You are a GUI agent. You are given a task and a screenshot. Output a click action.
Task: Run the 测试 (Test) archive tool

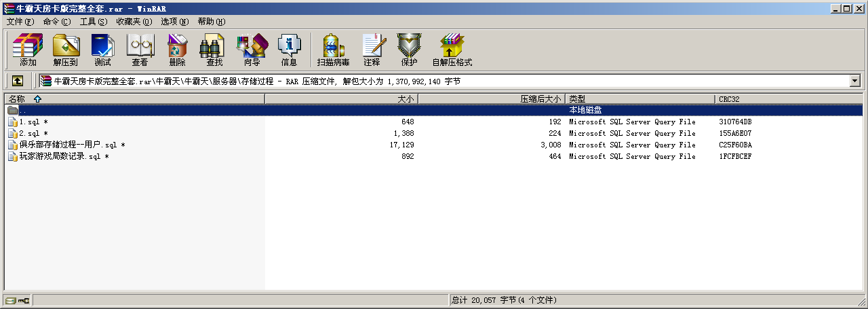pyautogui.click(x=102, y=50)
